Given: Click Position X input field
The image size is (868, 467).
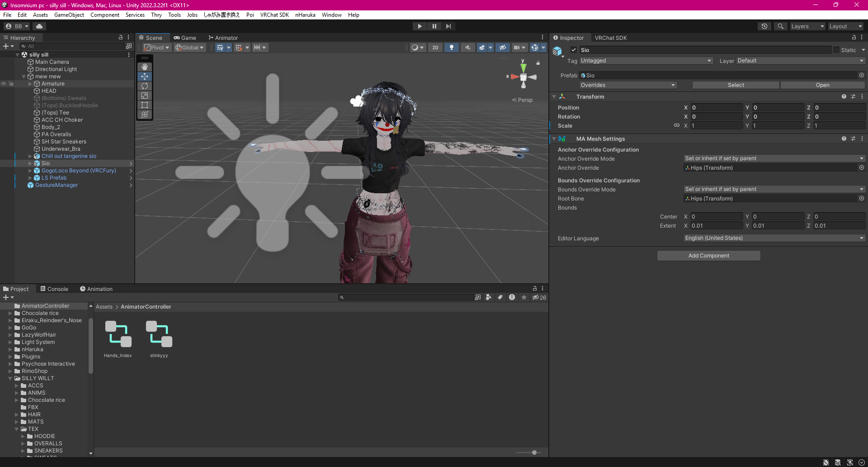Looking at the screenshot, I should coord(717,108).
